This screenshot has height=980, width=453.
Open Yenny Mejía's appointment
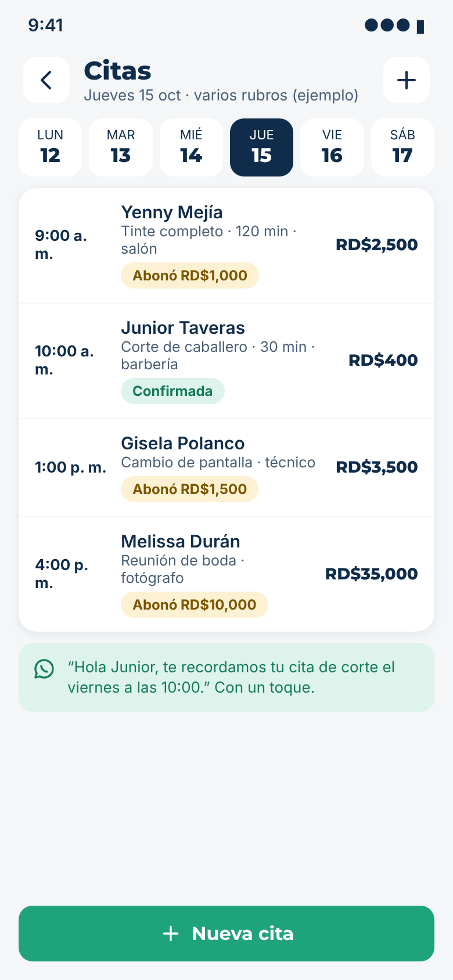(227, 246)
